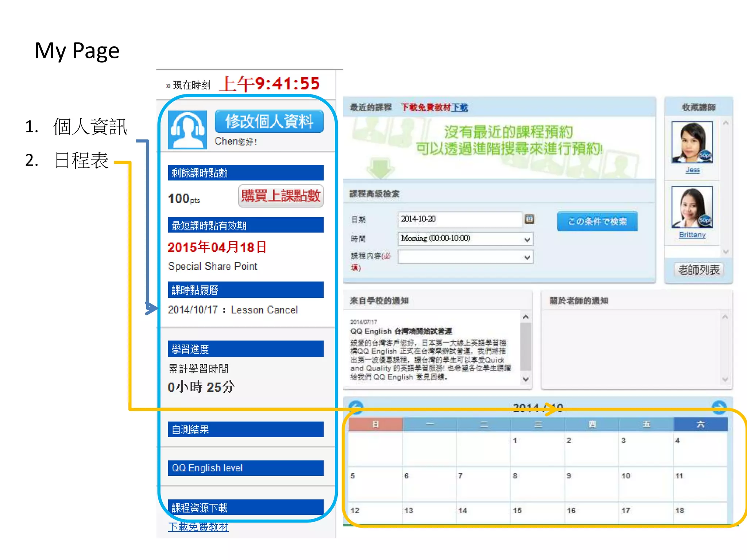Click the 購買上課點數 buy points button
This screenshot has height=560, width=747.
pos(280,196)
